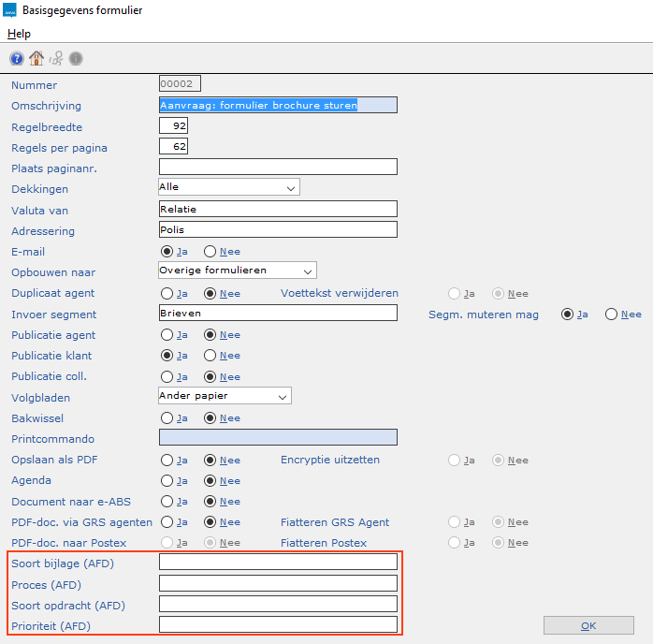653x644 pixels.
Task: Select Nee for Document naar e-ABS
Action: point(210,502)
